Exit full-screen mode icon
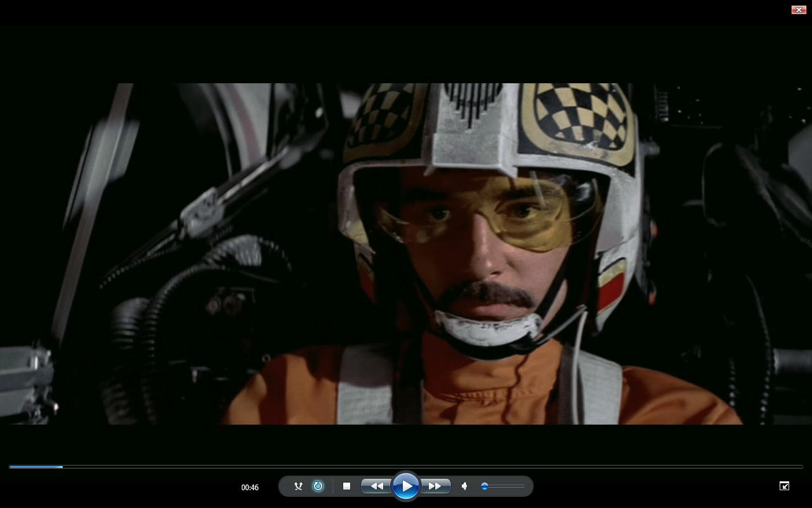 point(785,486)
